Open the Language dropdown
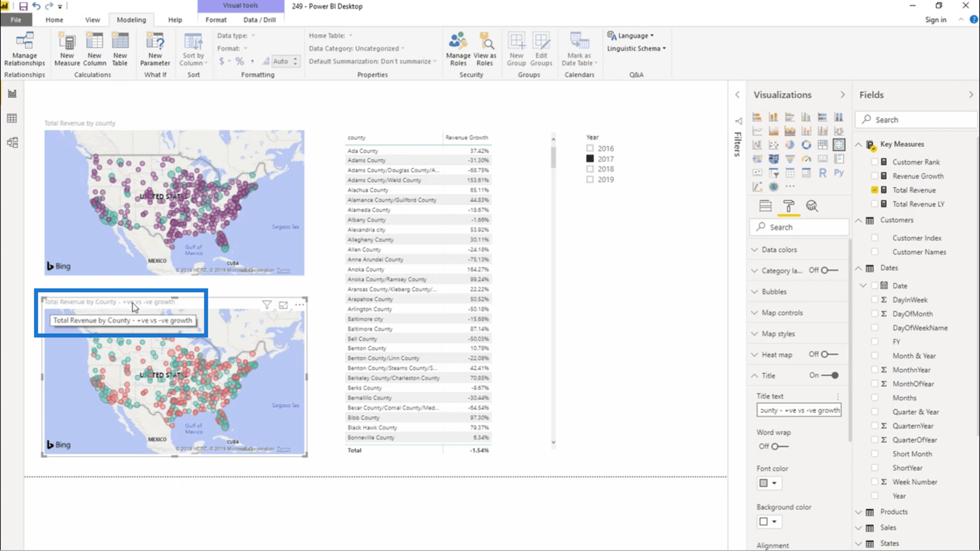The image size is (980, 551). pos(630,36)
